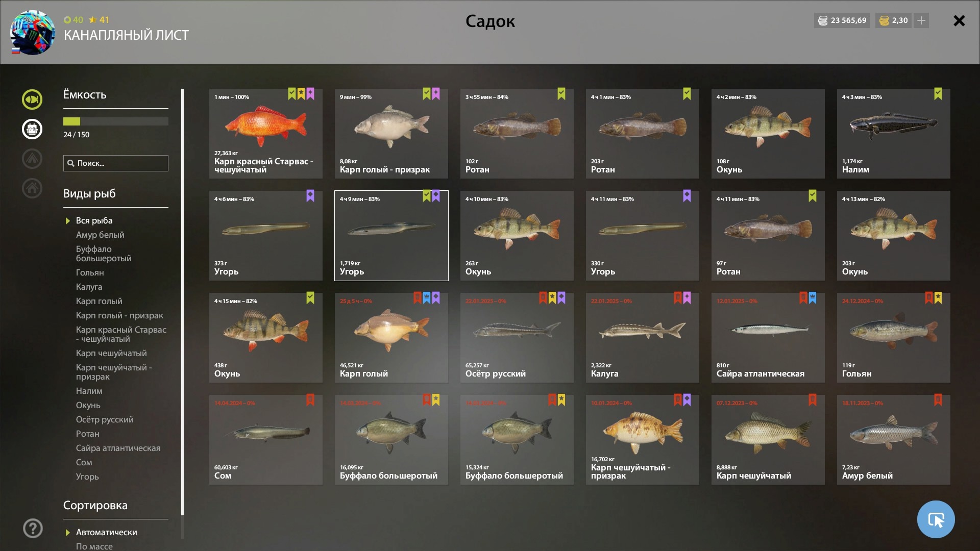Close the Садок window
Viewport: 980px width, 551px height.
click(959, 21)
